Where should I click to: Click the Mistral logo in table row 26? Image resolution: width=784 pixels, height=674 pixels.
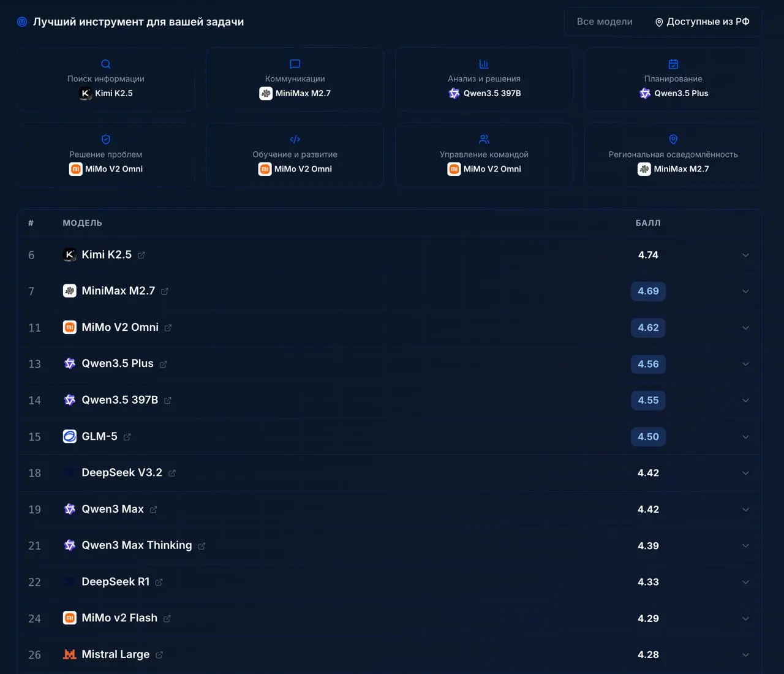70,654
